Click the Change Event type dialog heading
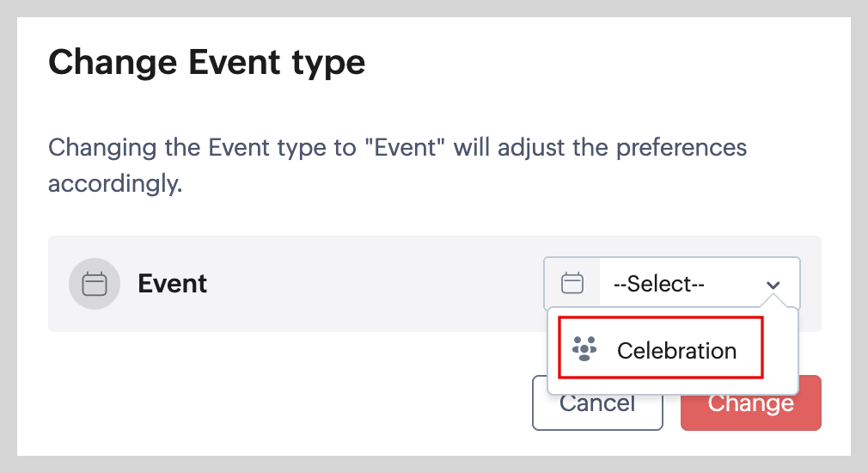 pos(207,63)
